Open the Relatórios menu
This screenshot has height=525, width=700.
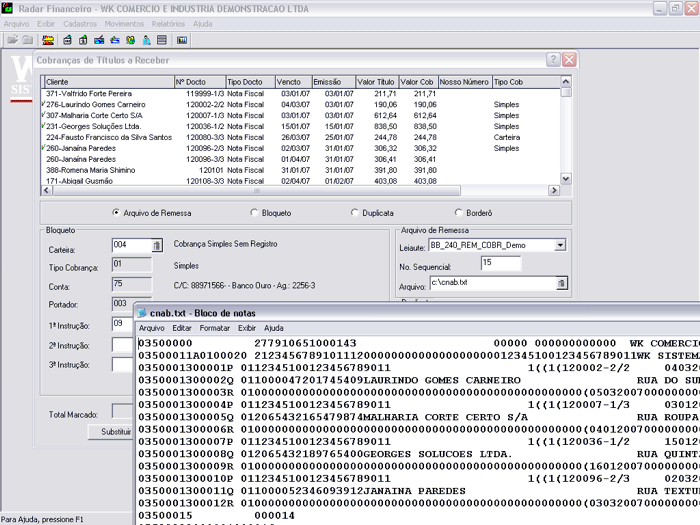(x=168, y=23)
